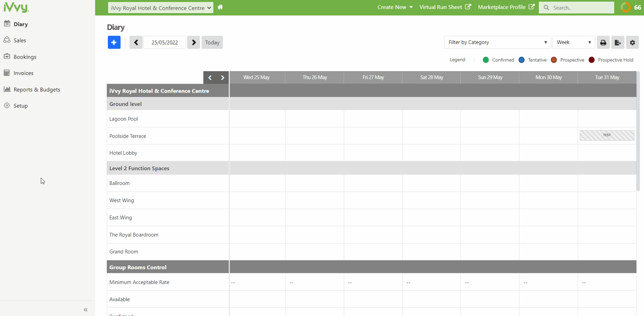Change view using the Week dropdown
The width and height of the screenshot is (644, 316).
(573, 42)
